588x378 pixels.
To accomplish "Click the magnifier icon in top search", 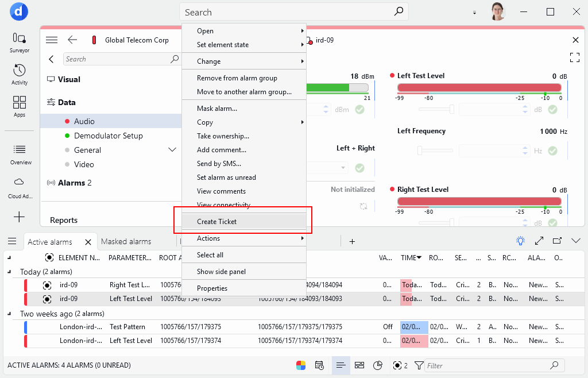I will point(399,11).
